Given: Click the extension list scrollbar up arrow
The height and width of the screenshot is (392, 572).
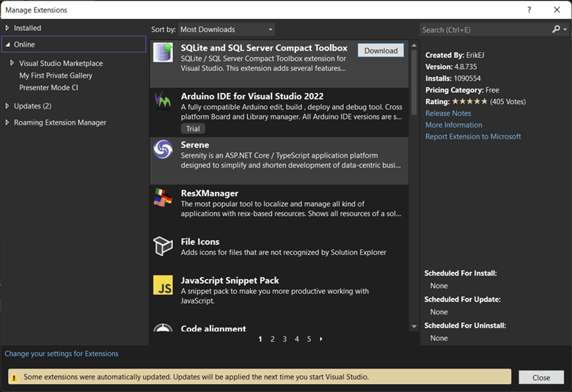Looking at the screenshot, I should [x=414, y=45].
